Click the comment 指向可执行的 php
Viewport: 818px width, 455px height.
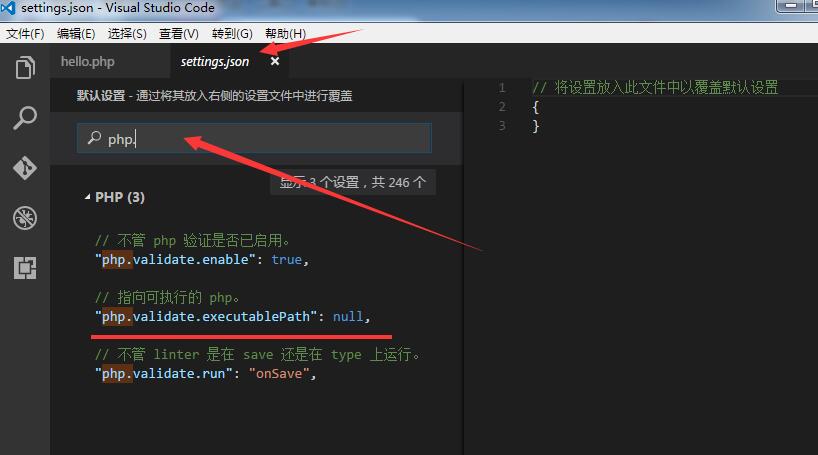pyautogui.click(x=167, y=297)
